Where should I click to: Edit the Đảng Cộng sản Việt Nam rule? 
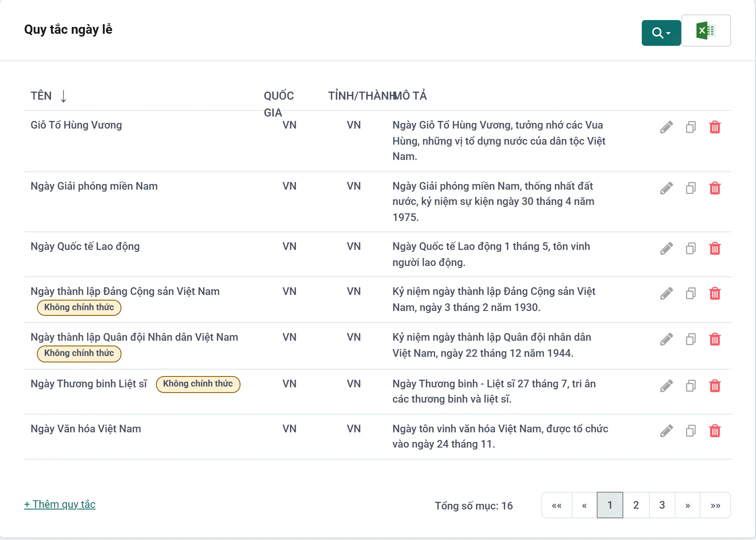pyautogui.click(x=666, y=294)
